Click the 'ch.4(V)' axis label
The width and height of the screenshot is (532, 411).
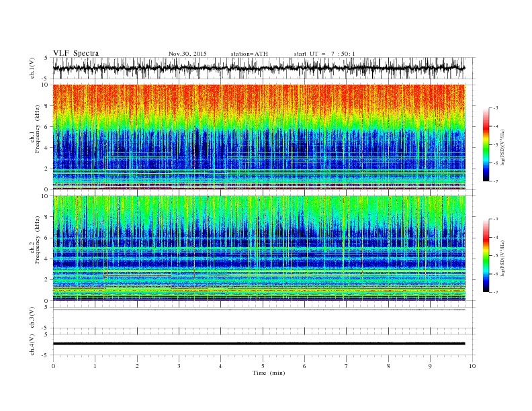pos(32,345)
